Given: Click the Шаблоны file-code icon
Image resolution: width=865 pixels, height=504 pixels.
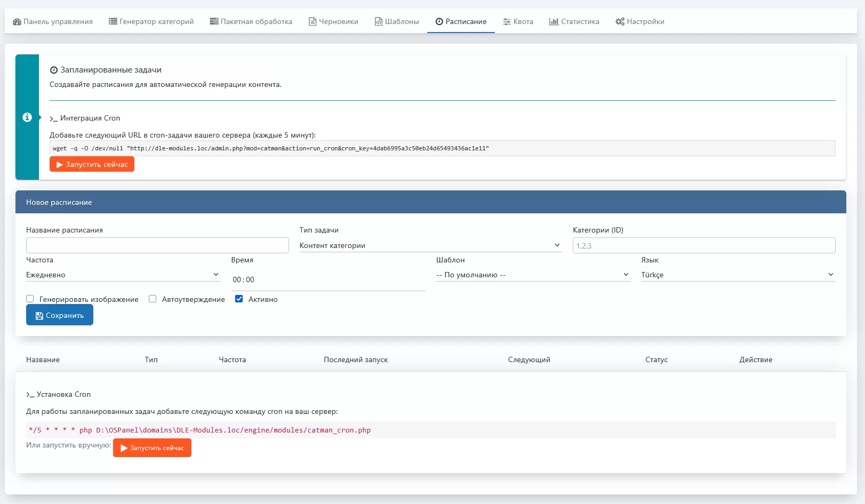Looking at the screenshot, I should click(379, 22).
